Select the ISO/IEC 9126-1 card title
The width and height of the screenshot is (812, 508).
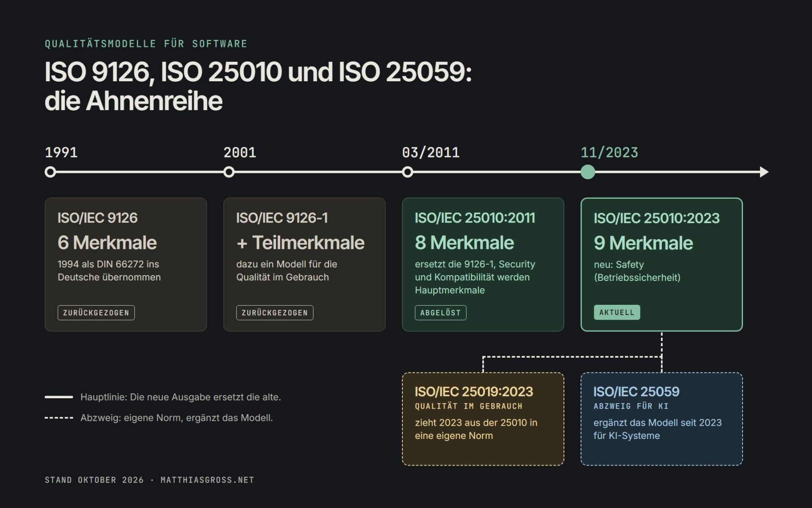[282, 218]
